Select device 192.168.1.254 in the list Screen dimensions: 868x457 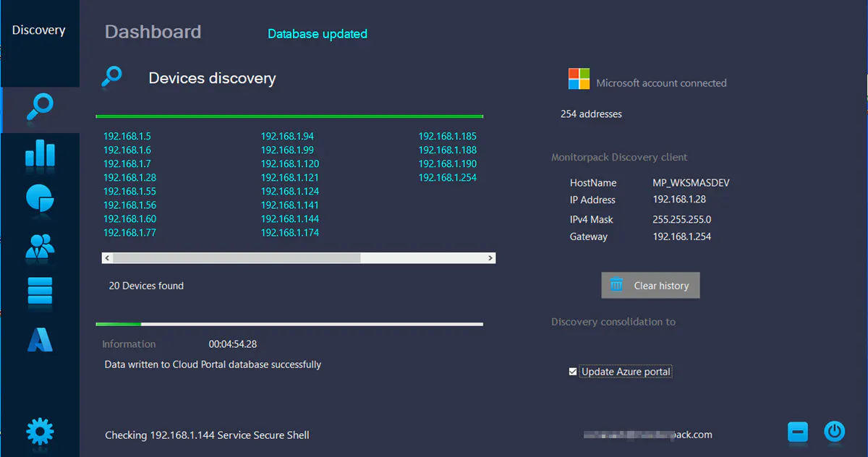[x=448, y=177]
